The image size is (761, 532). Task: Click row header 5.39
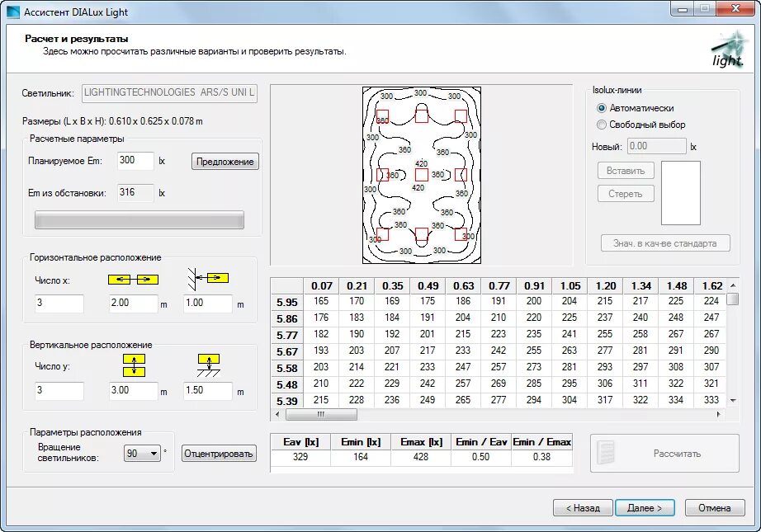pos(287,402)
